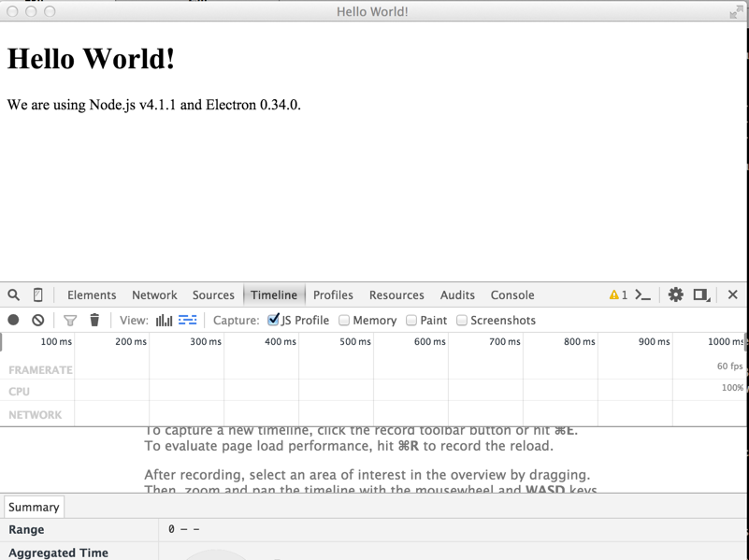
Task: Enable the Screenshots capture checkbox
Action: point(461,320)
